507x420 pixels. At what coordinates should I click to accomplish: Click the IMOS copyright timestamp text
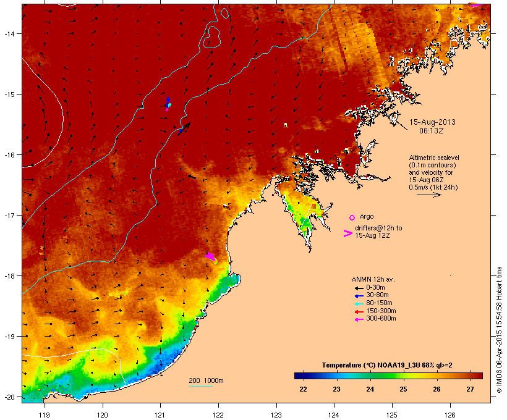tap(499, 330)
